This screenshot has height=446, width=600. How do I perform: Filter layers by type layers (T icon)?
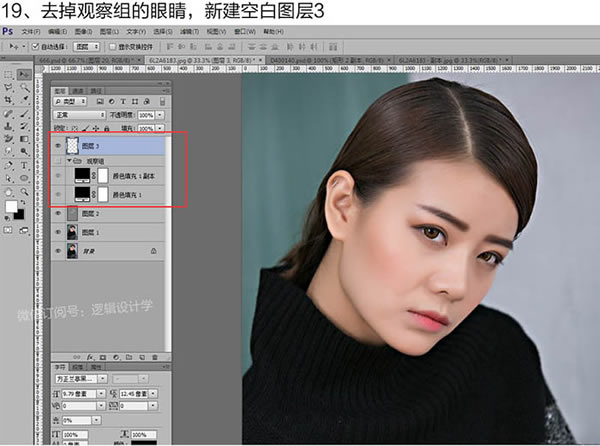pos(123,101)
